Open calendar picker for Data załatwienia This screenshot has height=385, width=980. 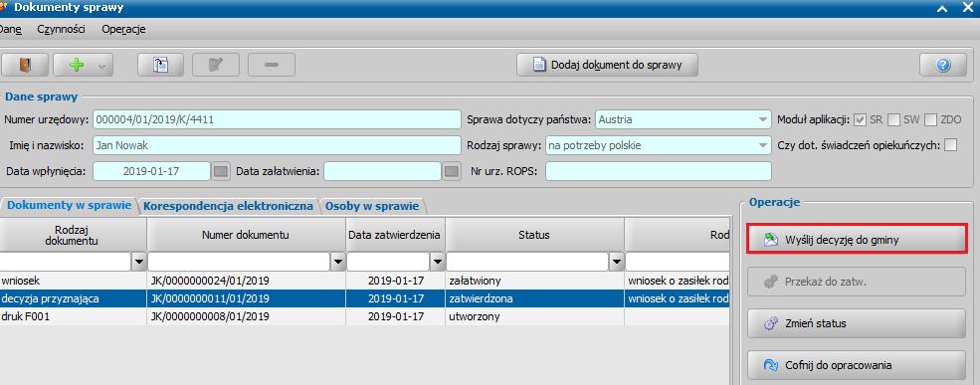click(x=452, y=171)
